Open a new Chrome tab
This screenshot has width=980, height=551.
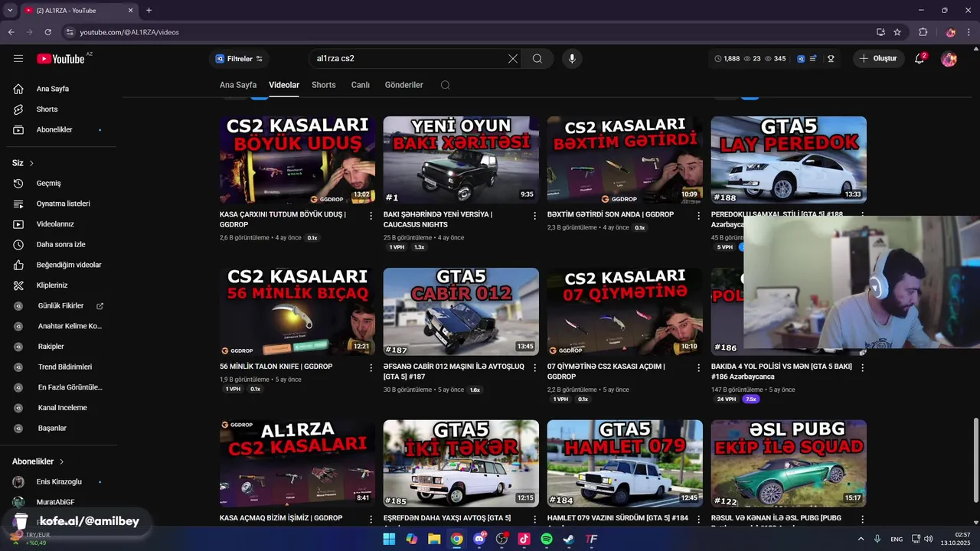(x=149, y=10)
